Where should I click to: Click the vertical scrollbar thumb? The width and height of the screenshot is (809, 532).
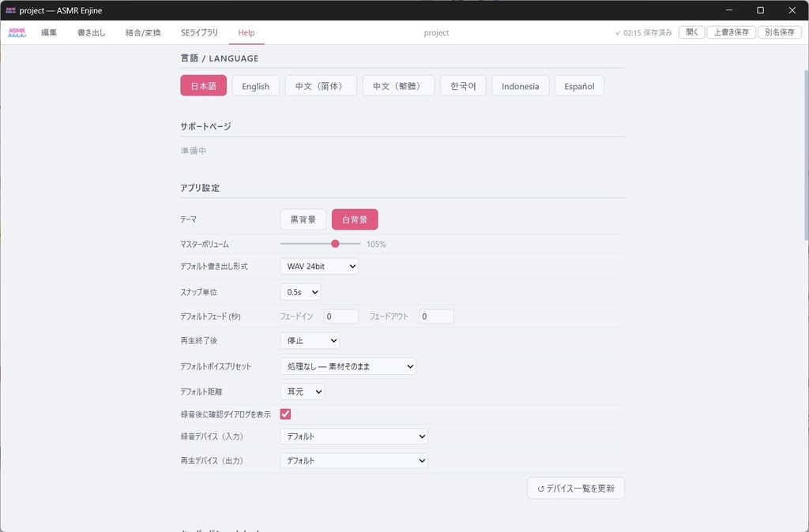tap(806, 155)
